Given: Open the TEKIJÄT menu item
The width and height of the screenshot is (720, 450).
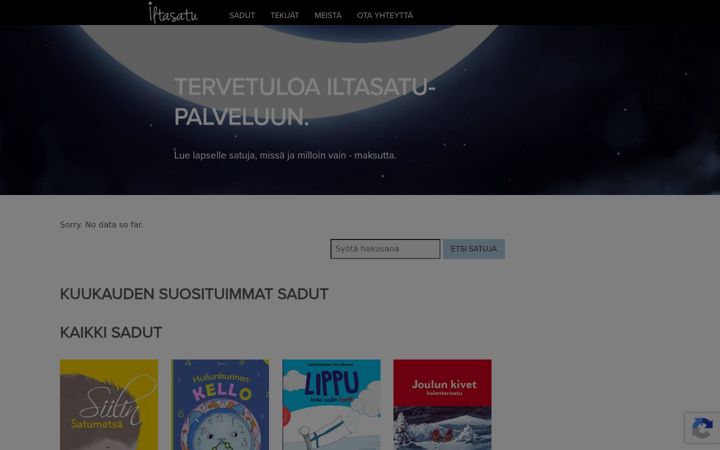Looking at the screenshot, I should pos(285,15).
